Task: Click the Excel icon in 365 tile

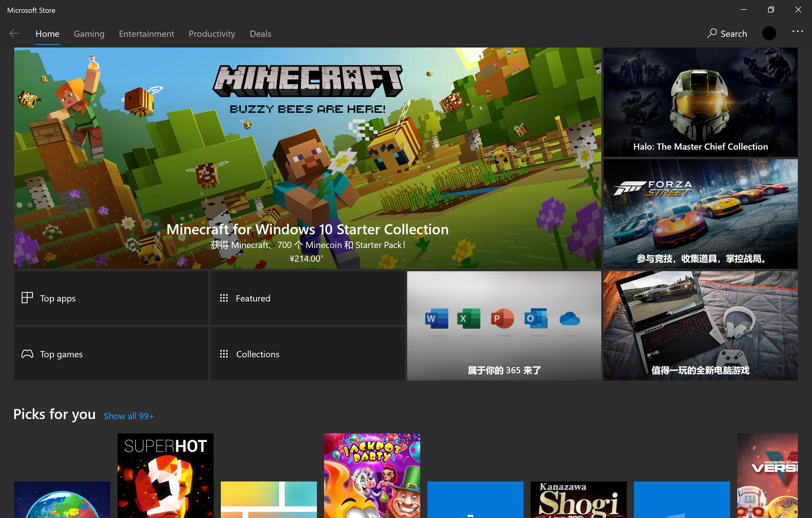Action: [x=469, y=319]
